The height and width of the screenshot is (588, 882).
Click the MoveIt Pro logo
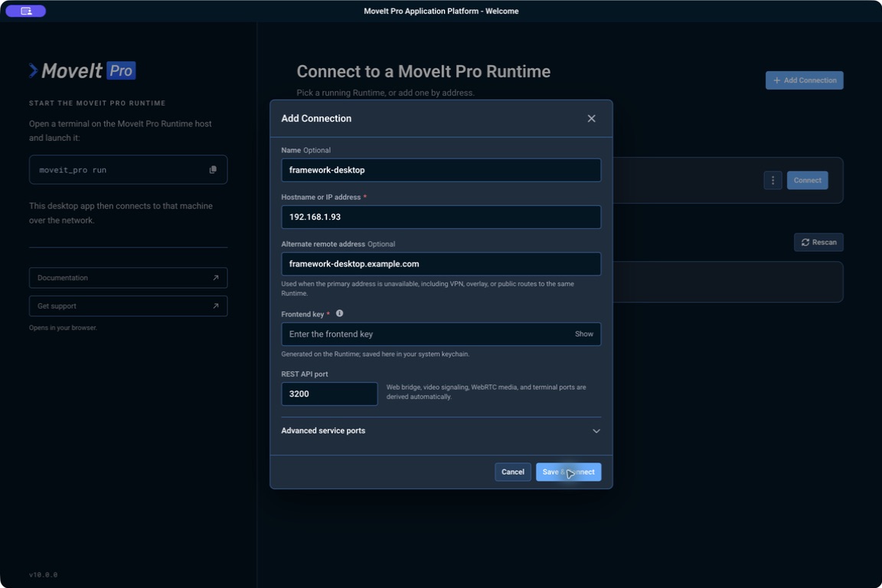83,70
